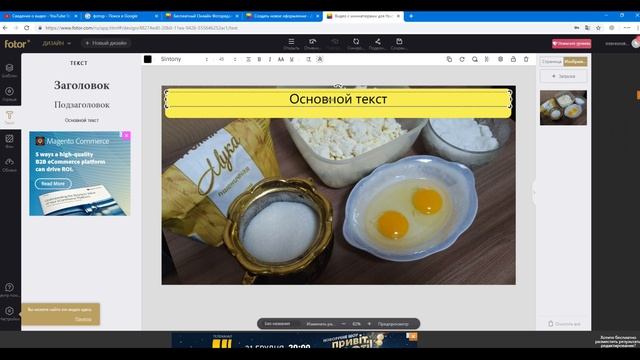Open line spacing settings icon

click(309, 59)
